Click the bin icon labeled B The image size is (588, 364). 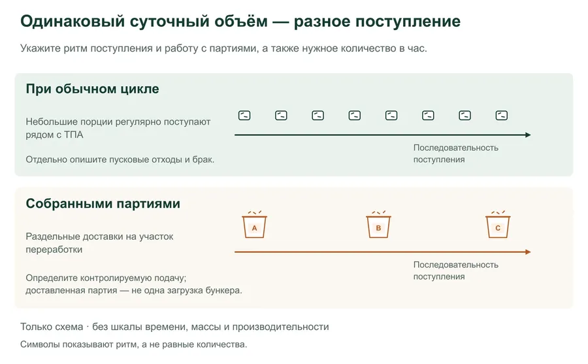tap(378, 225)
